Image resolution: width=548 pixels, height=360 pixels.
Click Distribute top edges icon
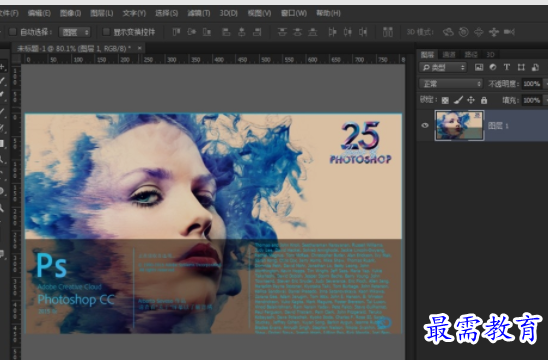282,32
